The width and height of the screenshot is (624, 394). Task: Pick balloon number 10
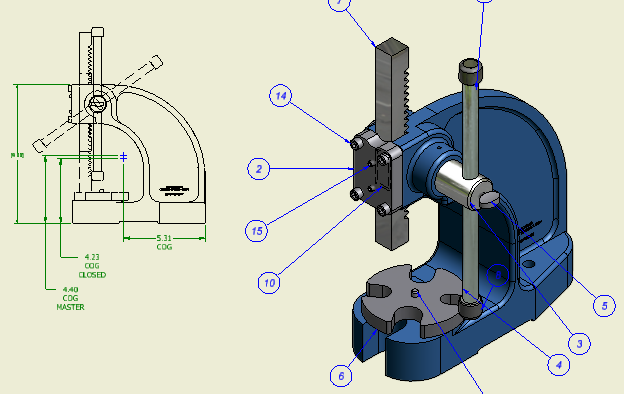click(x=269, y=283)
